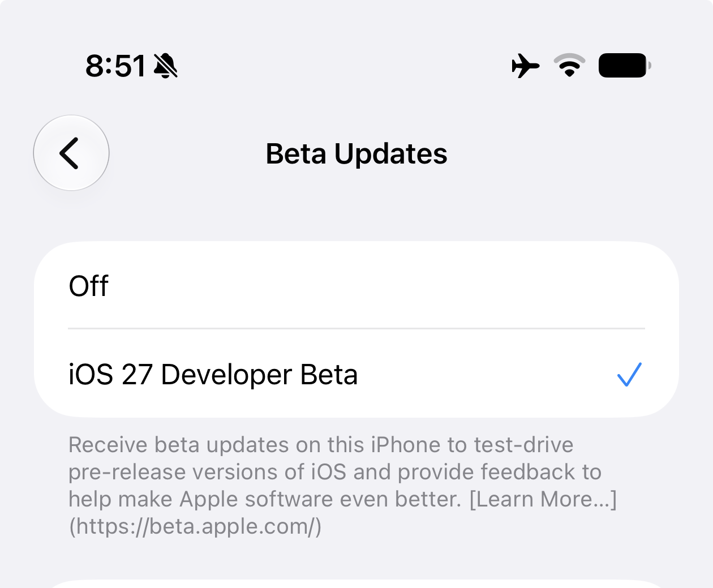Viewport: 713px width, 588px height.
Task: Go back using the chevron button
Action: coord(71,153)
